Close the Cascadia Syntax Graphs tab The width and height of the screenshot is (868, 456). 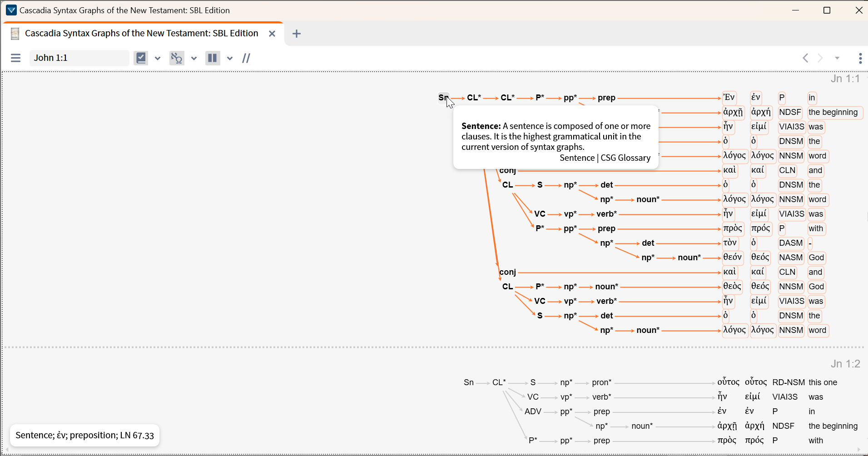tap(272, 34)
